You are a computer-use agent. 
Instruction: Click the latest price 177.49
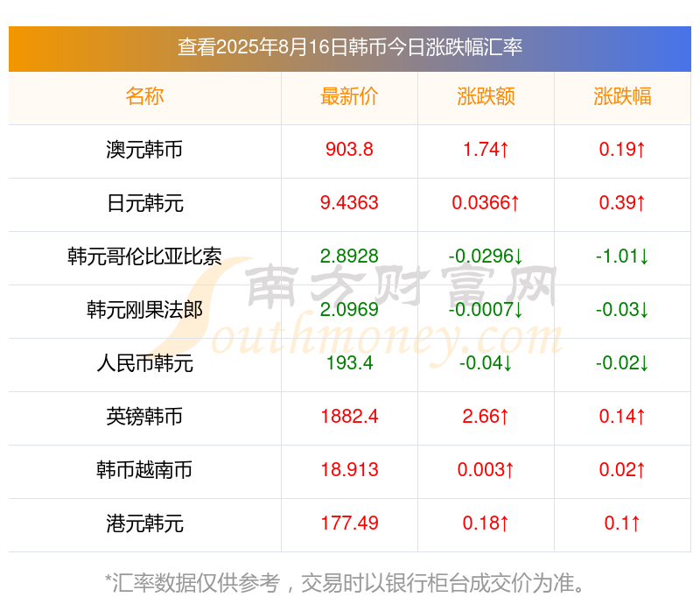pos(349,523)
